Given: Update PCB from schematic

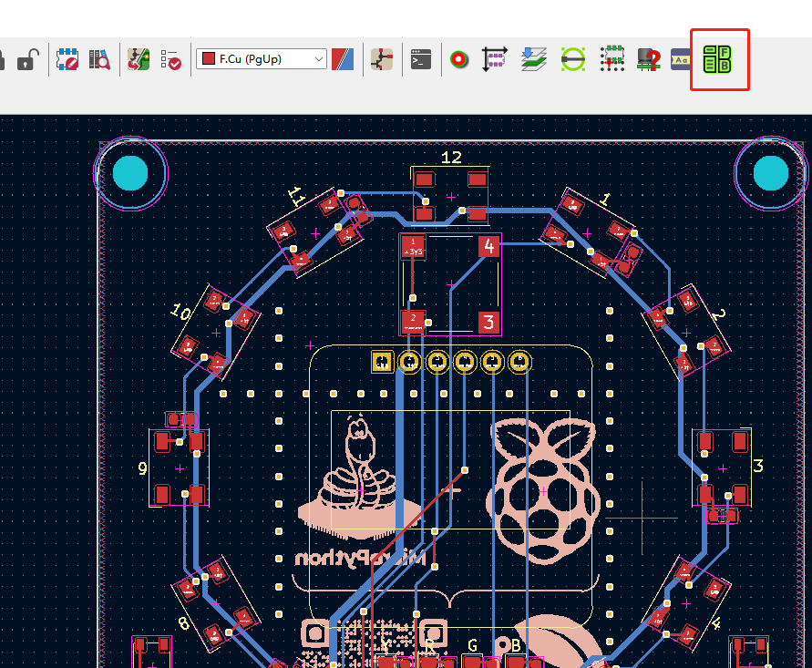Looking at the screenshot, I should [x=139, y=59].
